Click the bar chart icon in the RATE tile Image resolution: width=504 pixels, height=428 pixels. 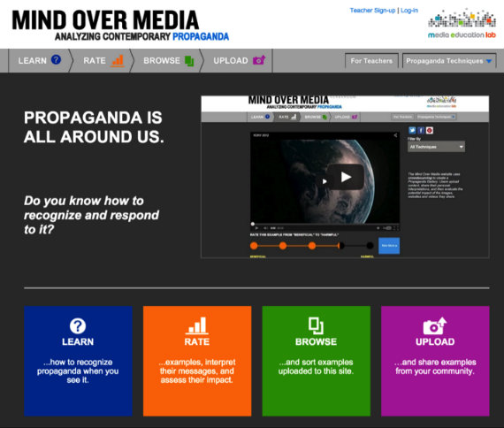197,325
